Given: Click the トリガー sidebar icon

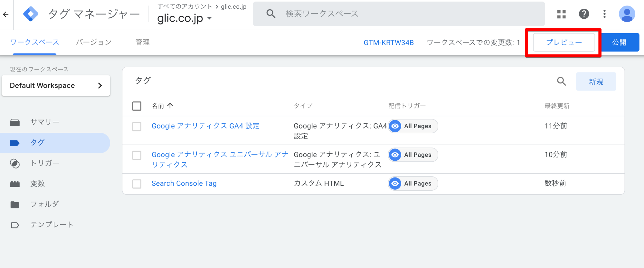Looking at the screenshot, I should (15, 164).
